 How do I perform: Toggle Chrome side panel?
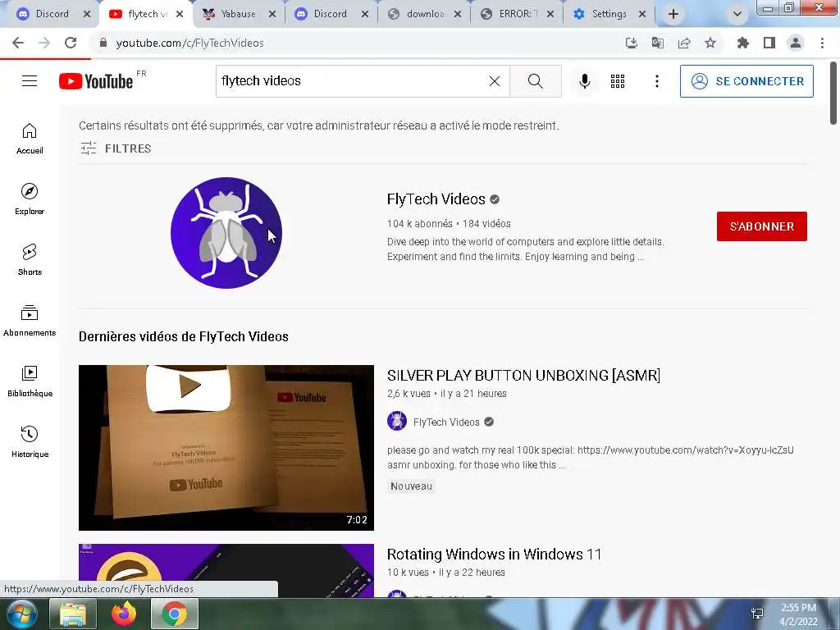click(769, 43)
